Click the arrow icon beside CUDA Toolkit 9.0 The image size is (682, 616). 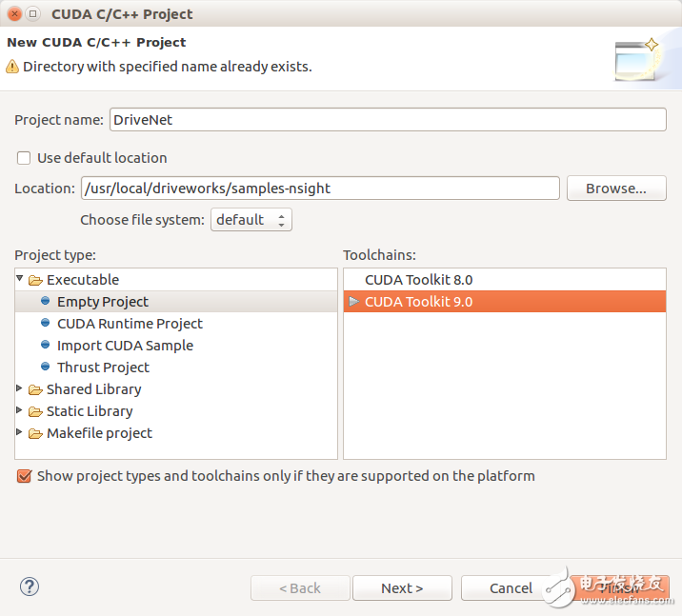click(354, 301)
